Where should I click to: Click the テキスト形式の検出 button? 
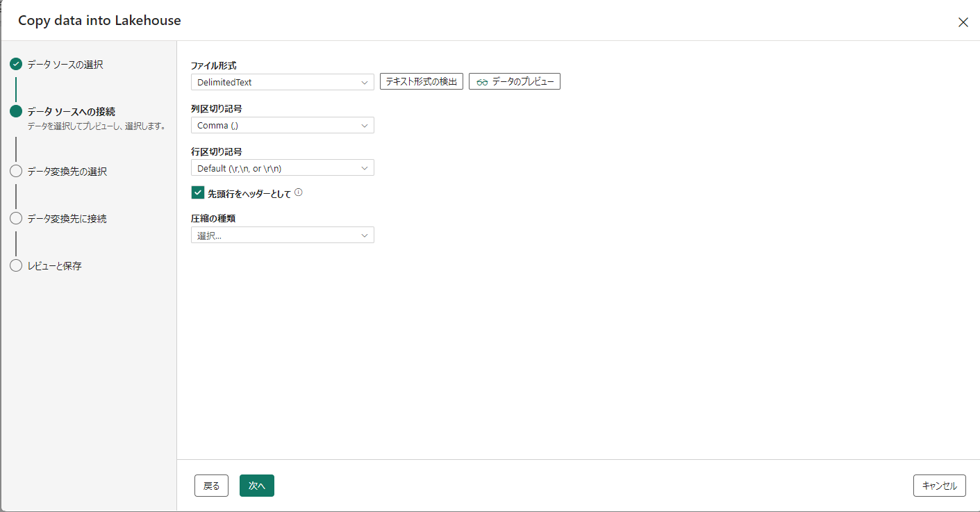coord(422,81)
